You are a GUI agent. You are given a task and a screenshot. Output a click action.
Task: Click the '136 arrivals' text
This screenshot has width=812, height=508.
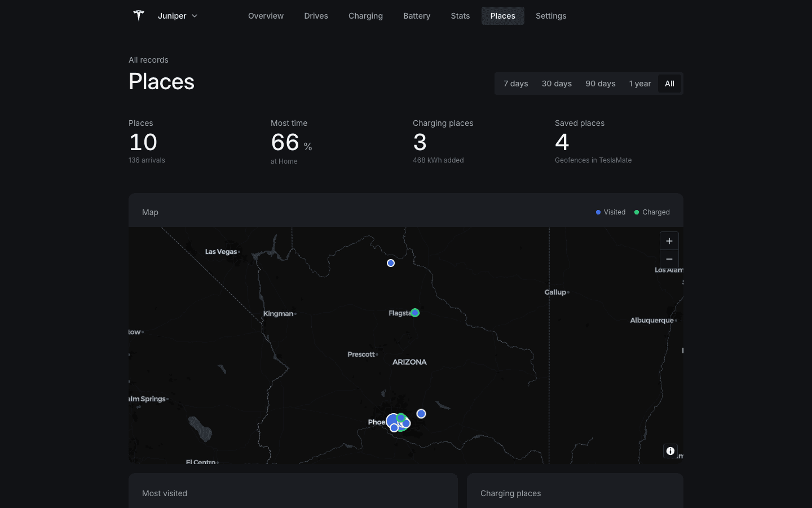[x=147, y=160]
